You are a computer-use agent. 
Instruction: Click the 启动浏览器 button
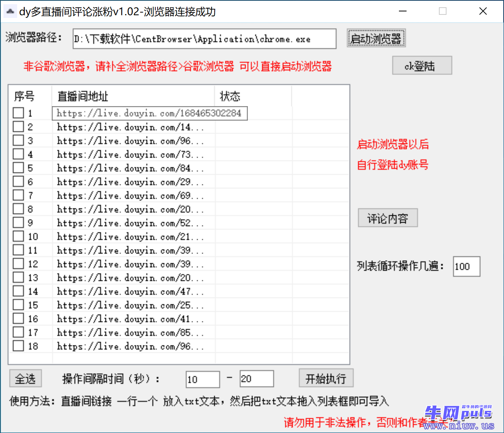(x=376, y=38)
